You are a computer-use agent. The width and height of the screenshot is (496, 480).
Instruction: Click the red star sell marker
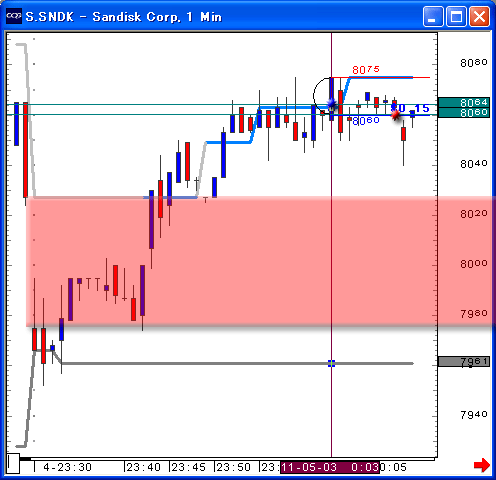[x=396, y=114]
